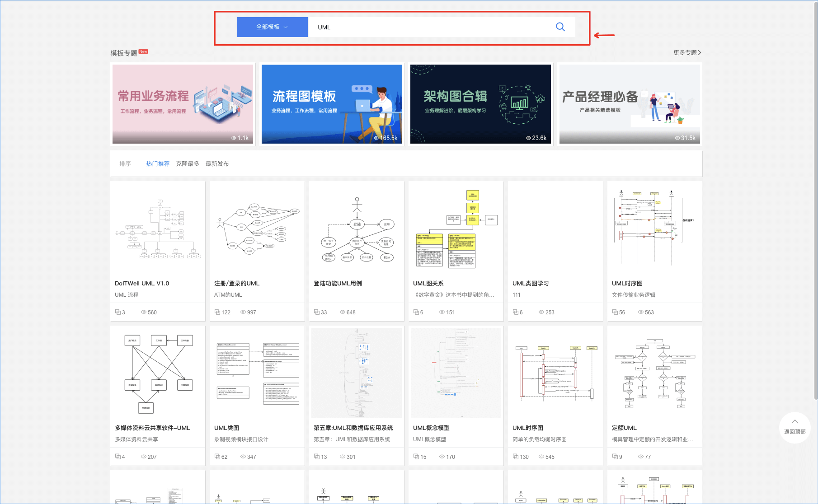
Task: Click views eye icon on 定额UML card
Action: 641,457
